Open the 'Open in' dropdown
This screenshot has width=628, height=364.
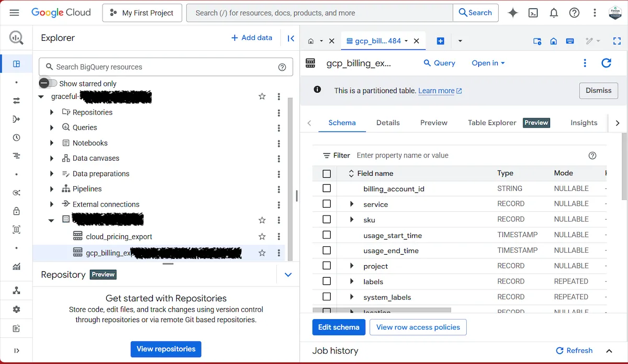point(488,63)
